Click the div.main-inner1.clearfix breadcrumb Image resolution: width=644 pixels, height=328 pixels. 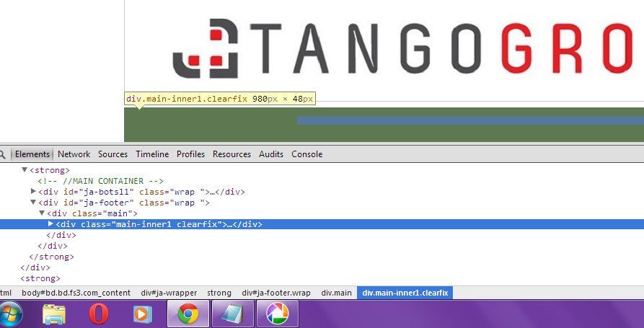pyautogui.click(x=405, y=293)
